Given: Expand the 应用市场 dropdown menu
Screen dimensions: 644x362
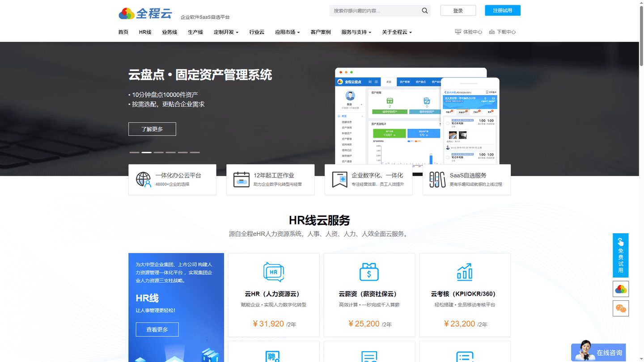Looking at the screenshot, I should 287,32.
